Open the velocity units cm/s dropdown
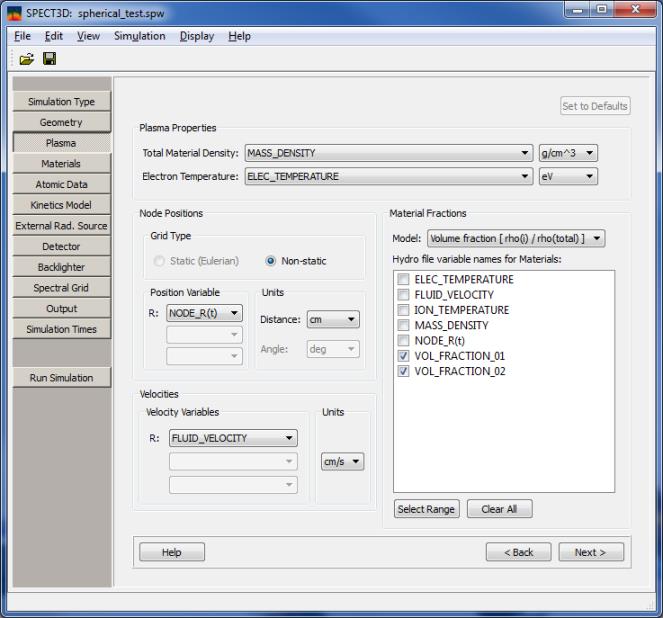This screenshot has width=663, height=618. (342, 462)
